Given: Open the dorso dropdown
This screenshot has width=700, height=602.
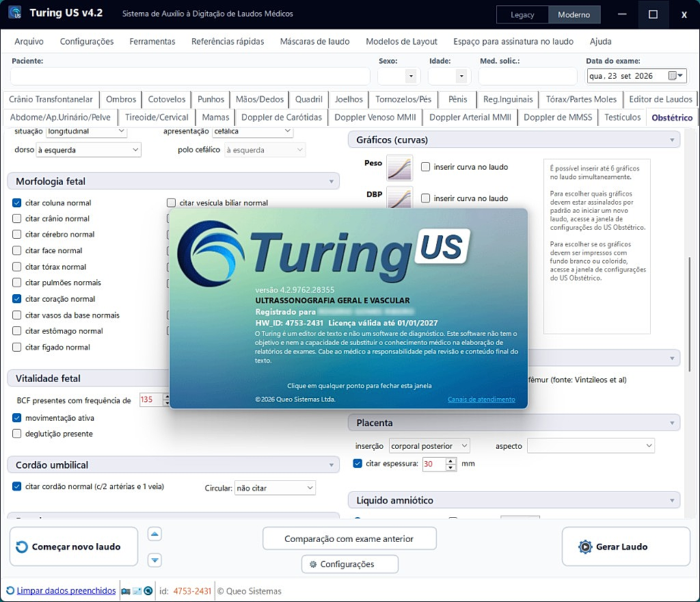Looking at the screenshot, I should (x=88, y=150).
